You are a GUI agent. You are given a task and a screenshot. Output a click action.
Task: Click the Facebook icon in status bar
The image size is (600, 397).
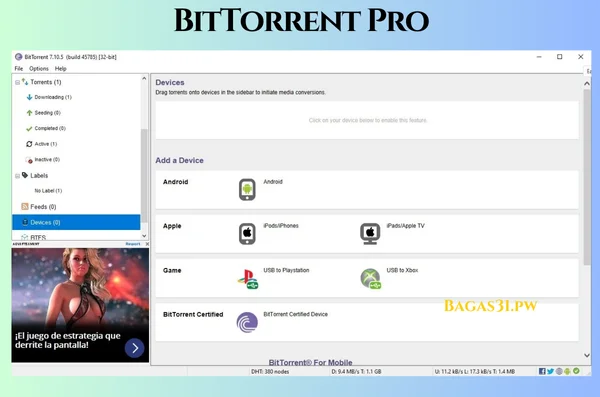point(542,371)
